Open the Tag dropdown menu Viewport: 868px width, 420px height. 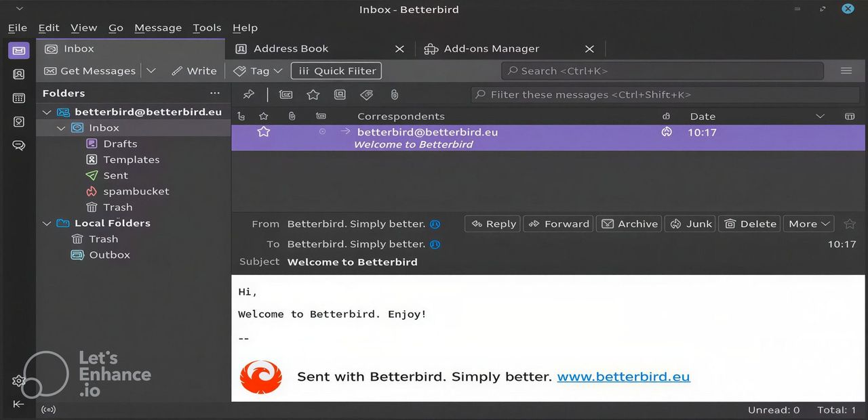click(277, 71)
